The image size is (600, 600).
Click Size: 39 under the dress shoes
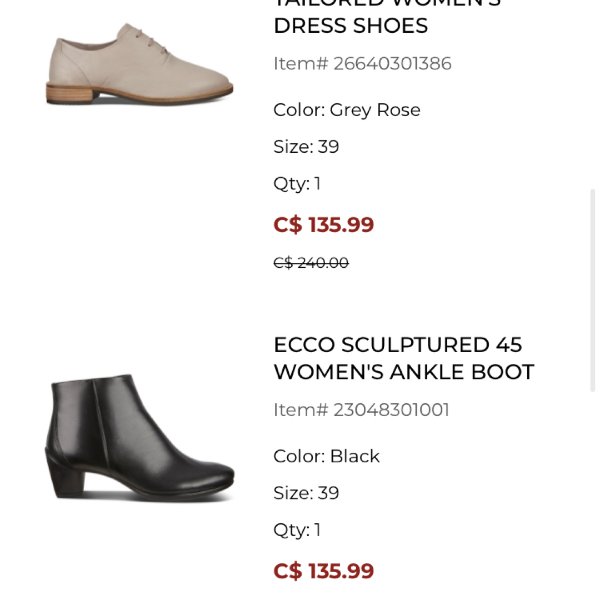[306, 147]
